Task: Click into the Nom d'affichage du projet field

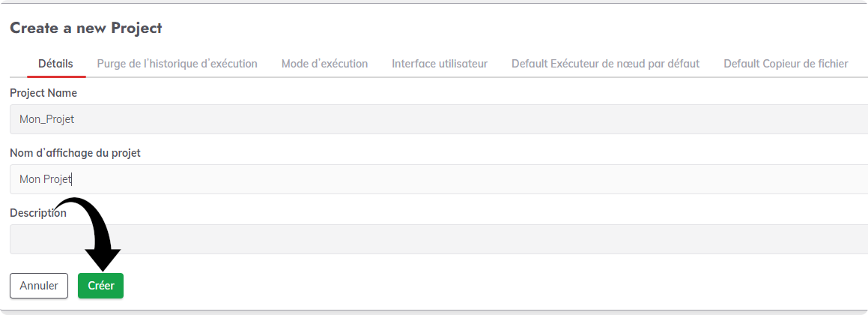Action: (x=439, y=179)
